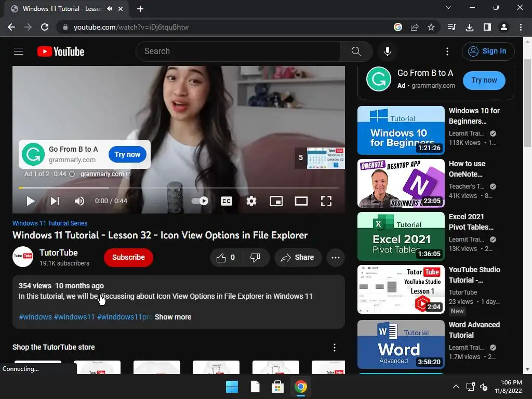Screen dimensions: 532x399
Task: Click the Google icon in the address bar
Action: pyautogui.click(x=397, y=27)
